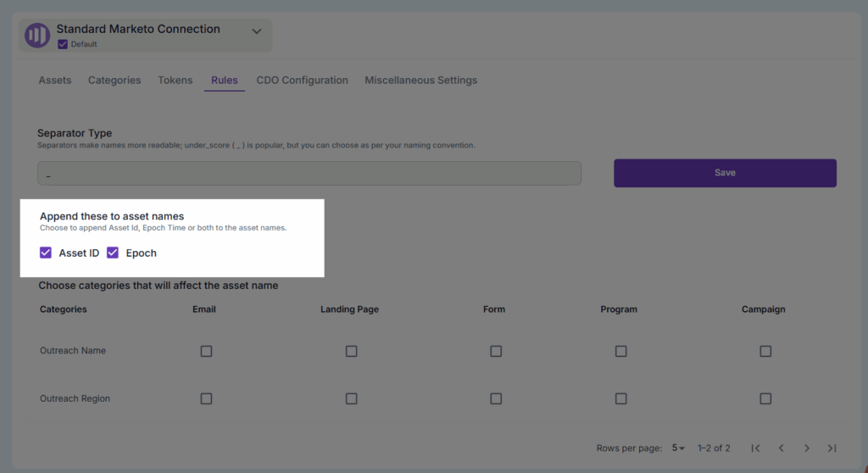Select the Miscellaneous Settings tab

coord(420,81)
